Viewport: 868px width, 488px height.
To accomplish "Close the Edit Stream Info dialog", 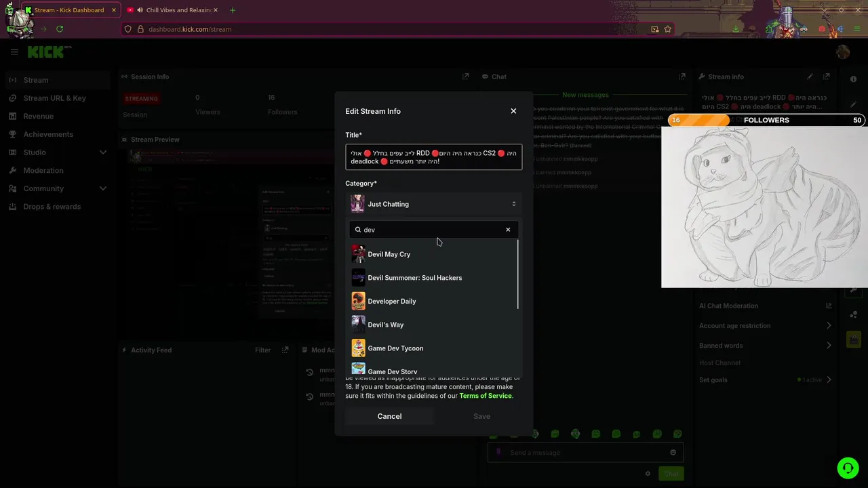I will (x=513, y=111).
